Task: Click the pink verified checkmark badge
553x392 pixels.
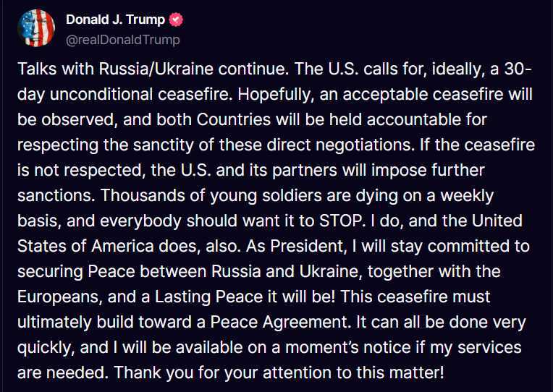Action: pyautogui.click(x=176, y=20)
